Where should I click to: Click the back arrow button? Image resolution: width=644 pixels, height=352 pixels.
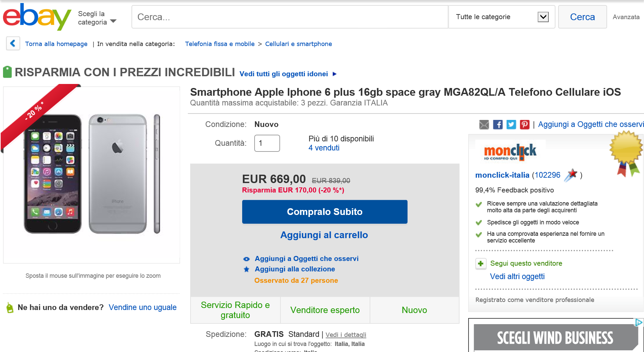[x=13, y=43]
